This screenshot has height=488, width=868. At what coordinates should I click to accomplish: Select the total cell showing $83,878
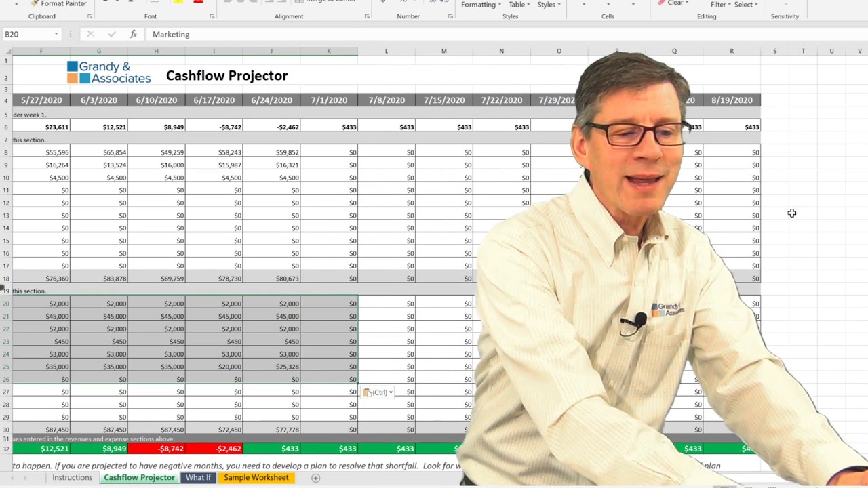[x=99, y=279]
